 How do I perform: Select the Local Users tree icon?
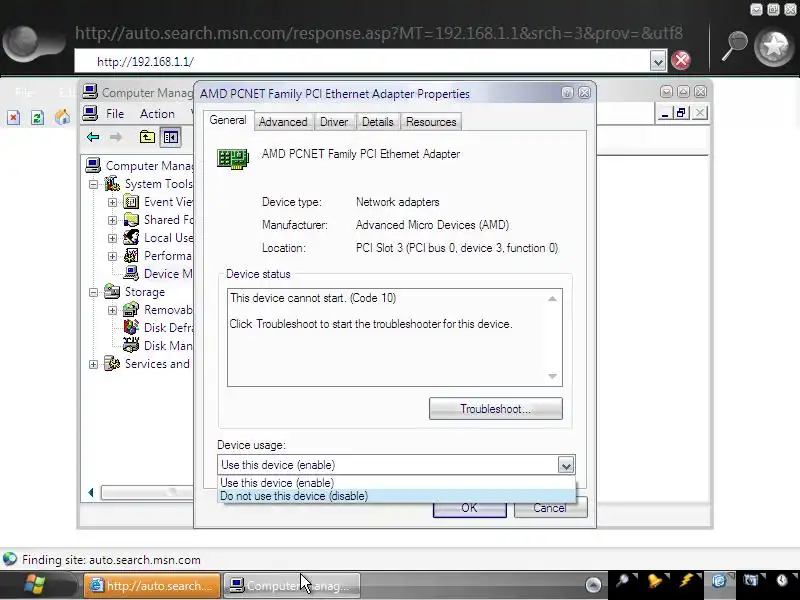tap(131, 238)
